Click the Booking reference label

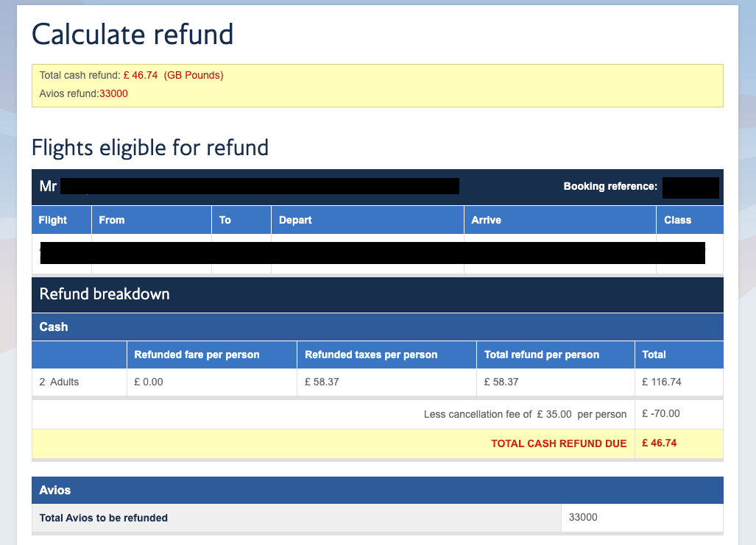[x=610, y=186]
